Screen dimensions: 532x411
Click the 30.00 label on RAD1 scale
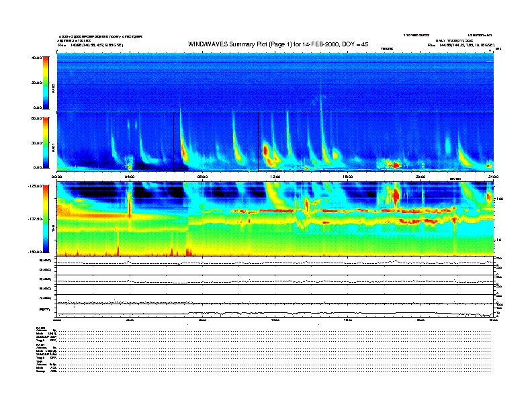[36, 143]
